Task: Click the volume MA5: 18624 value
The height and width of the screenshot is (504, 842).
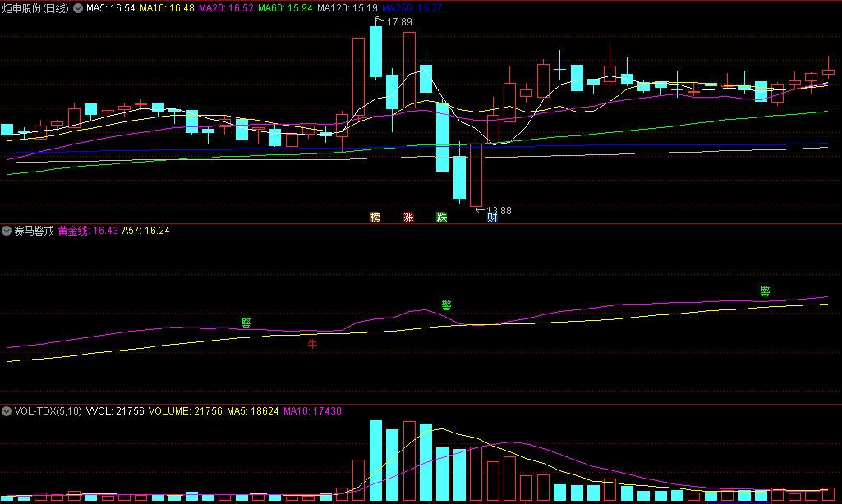Action: click(253, 411)
